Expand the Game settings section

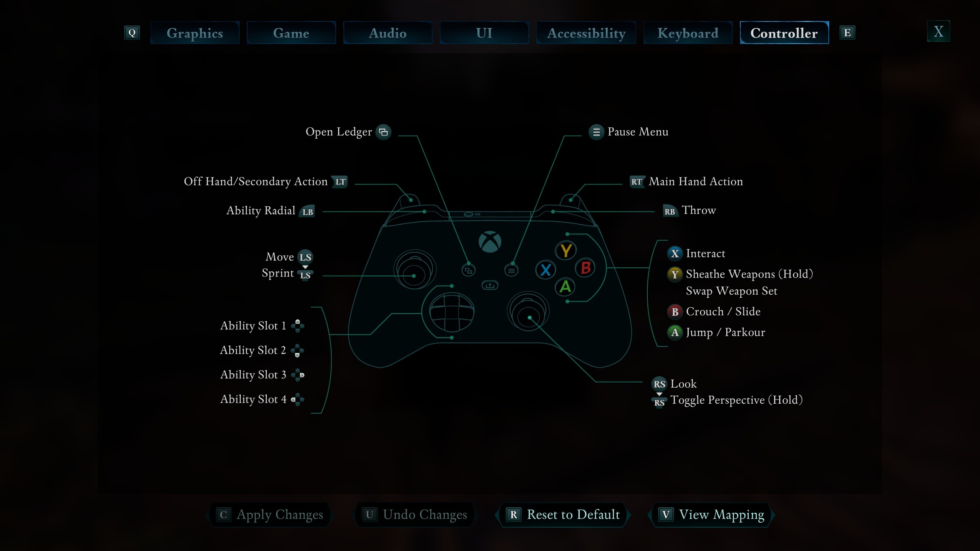[x=291, y=32]
